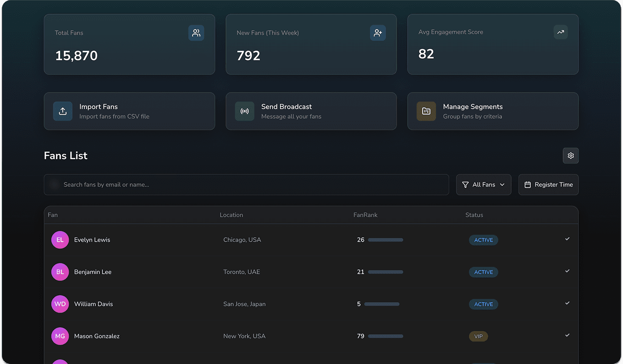
Task: Toggle the checkmark on Mason Gonzalez row
Action: point(567,335)
